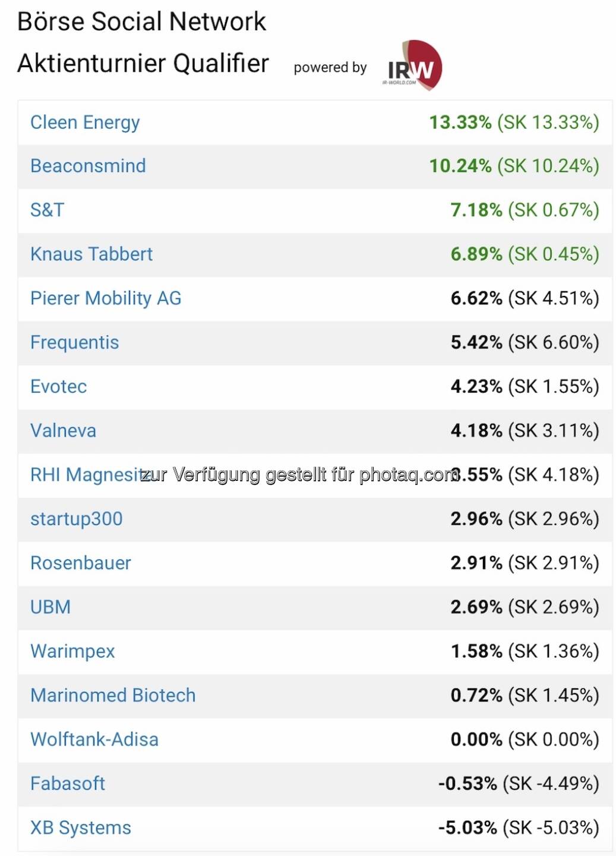Image resolution: width=616 pixels, height=856 pixels.
Task: Click the Frequentis stock link
Action: pyautogui.click(x=74, y=342)
